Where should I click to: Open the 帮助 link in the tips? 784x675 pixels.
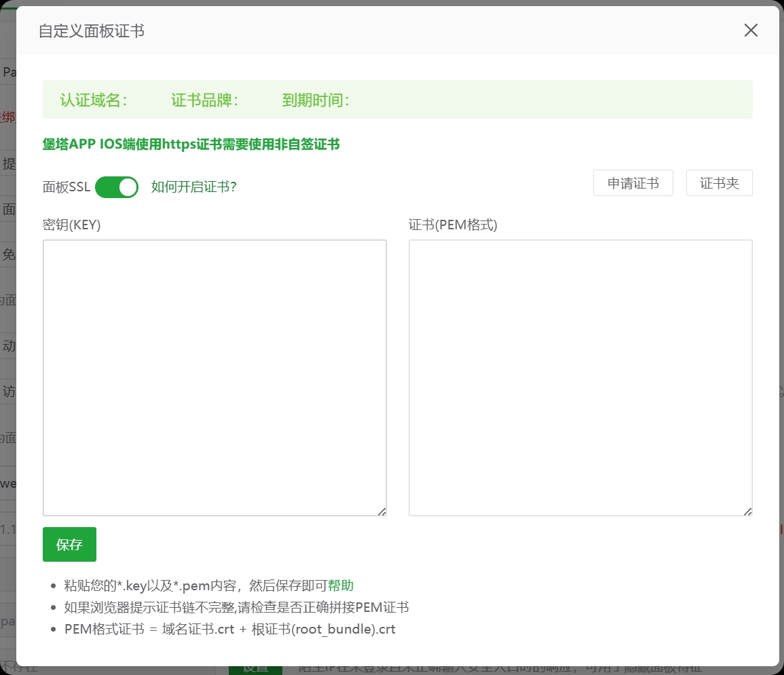[341, 585]
